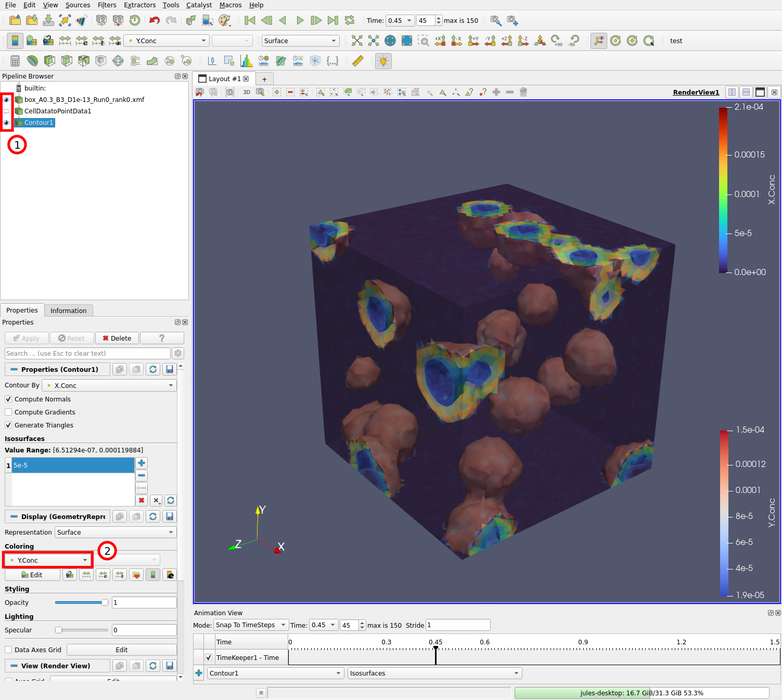782x700 pixels.
Task: Click the Open file toolbar icon
Action: [15, 20]
